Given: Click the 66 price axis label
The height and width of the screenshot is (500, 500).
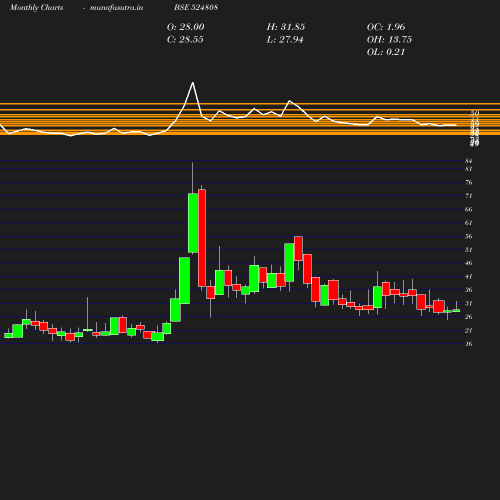Looking at the screenshot, I should [469, 209].
